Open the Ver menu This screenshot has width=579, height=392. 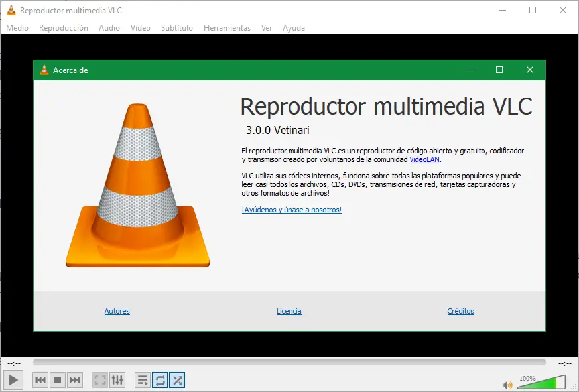[267, 28]
